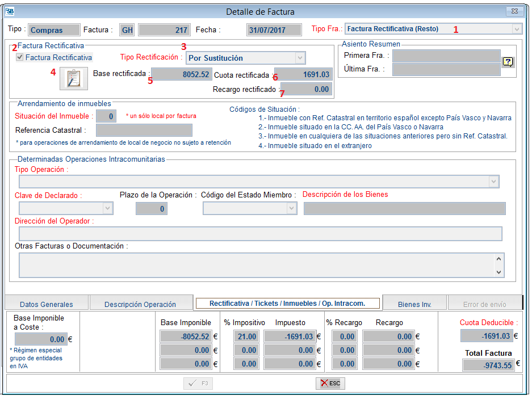Click the application icon in title bar
Viewport: 532px width, 400px height.
(9, 11)
